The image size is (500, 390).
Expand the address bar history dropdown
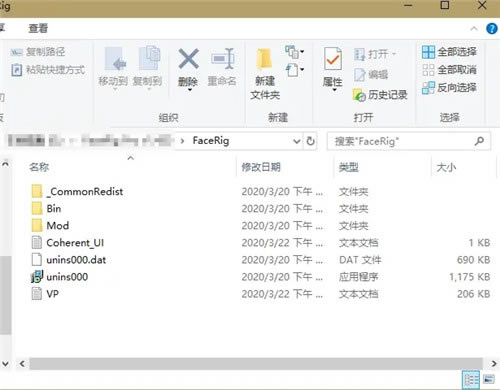(x=296, y=141)
